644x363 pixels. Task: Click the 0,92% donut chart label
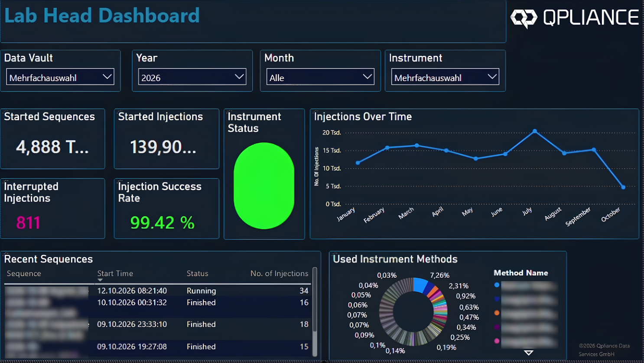click(465, 296)
